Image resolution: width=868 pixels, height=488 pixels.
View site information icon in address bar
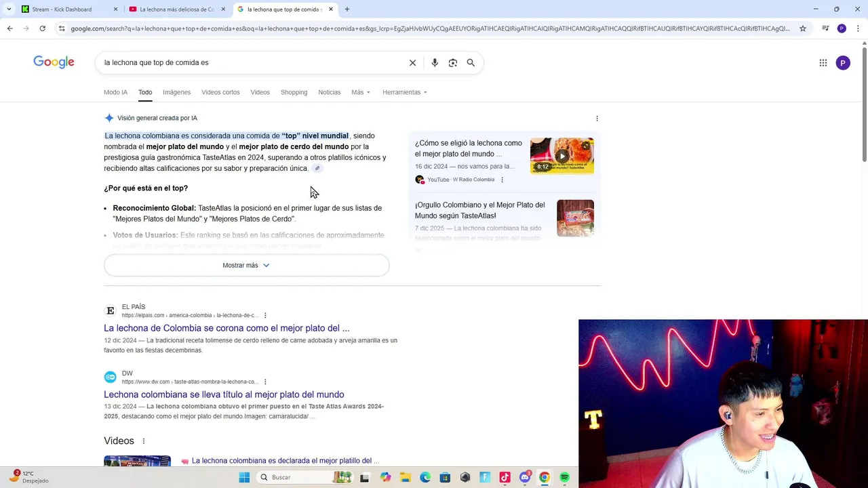(x=62, y=28)
